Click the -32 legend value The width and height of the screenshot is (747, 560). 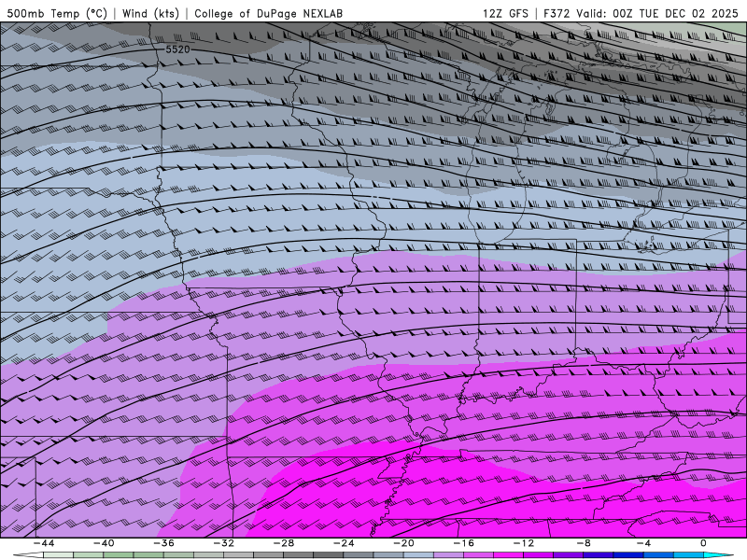223,543
